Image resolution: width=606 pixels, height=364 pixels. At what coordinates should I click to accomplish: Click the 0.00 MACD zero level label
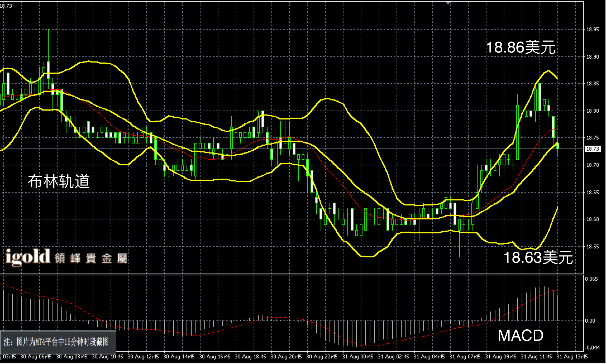coord(590,321)
